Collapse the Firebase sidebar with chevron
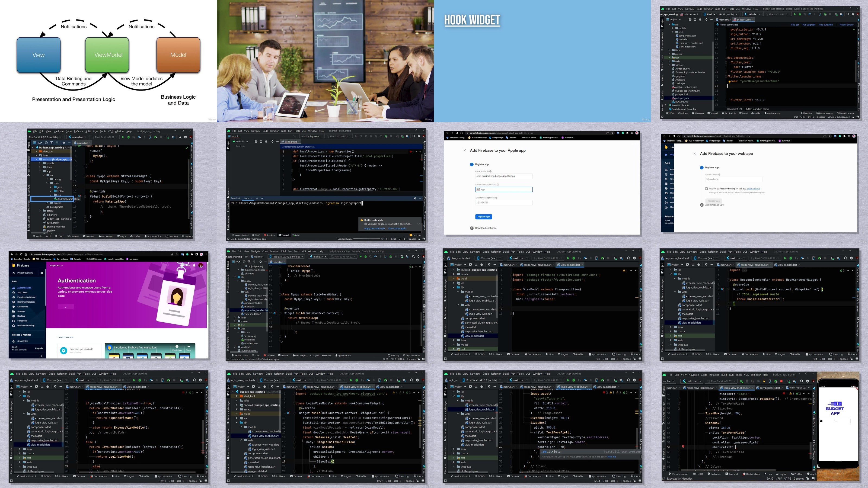The width and height of the screenshot is (868, 488). click(x=41, y=356)
